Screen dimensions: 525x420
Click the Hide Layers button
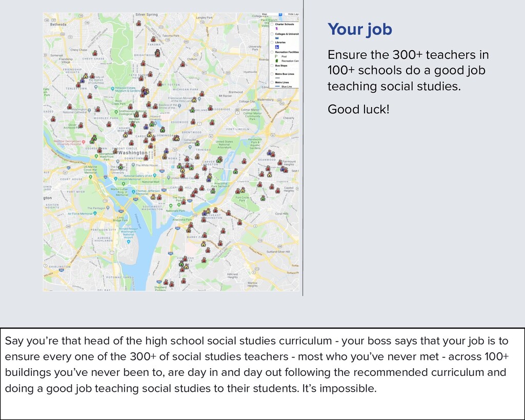click(292, 14)
